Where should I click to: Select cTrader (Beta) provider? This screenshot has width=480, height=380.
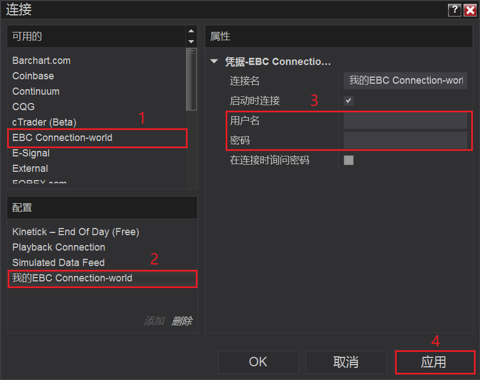click(x=44, y=122)
